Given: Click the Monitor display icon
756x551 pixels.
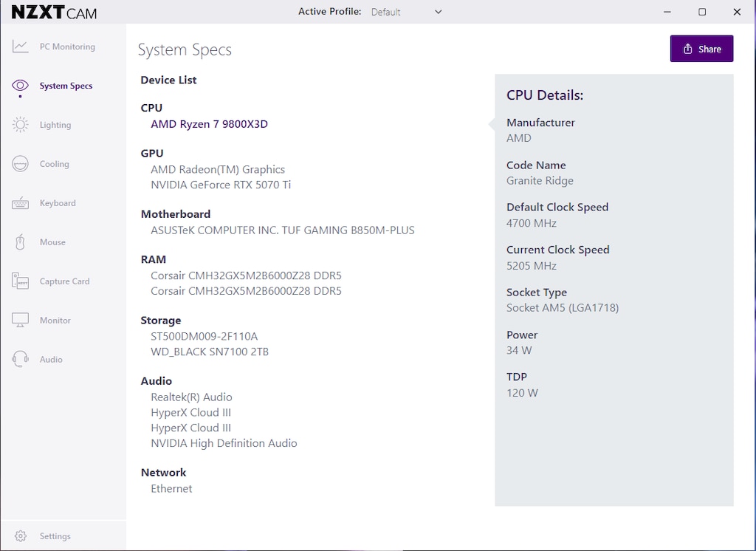Looking at the screenshot, I should coord(20,320).
